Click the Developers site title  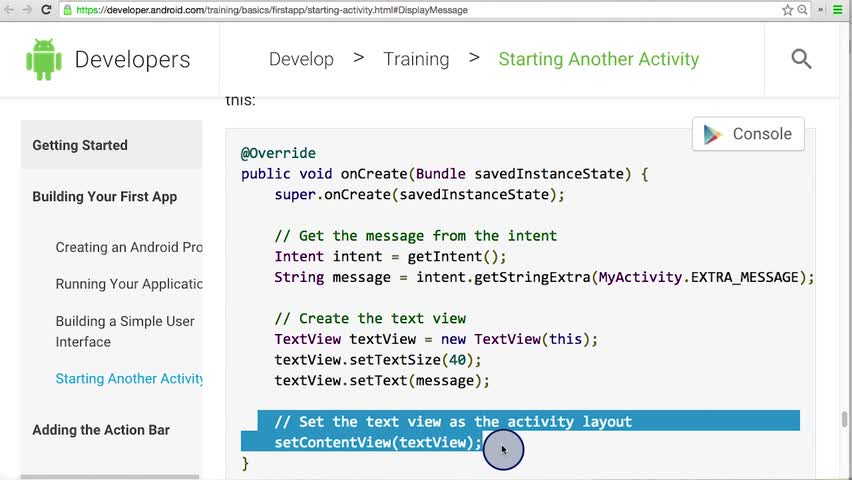(x=133, y=59)
